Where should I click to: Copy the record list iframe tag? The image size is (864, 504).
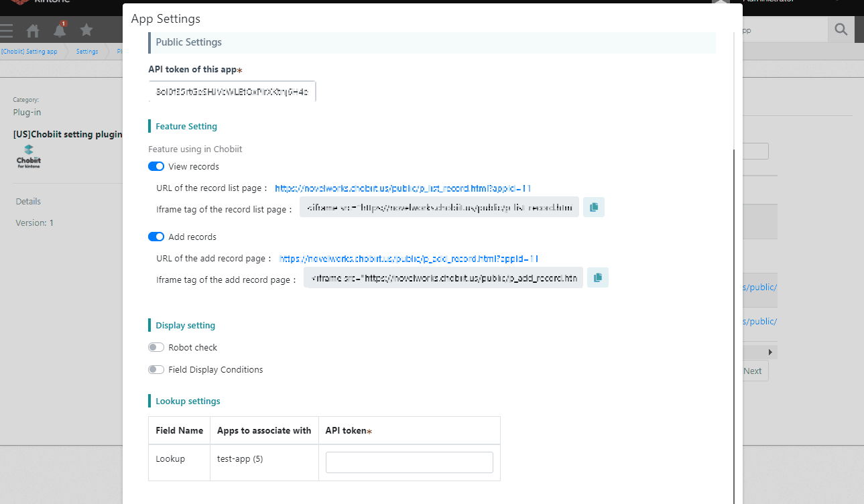click(594, 208)
